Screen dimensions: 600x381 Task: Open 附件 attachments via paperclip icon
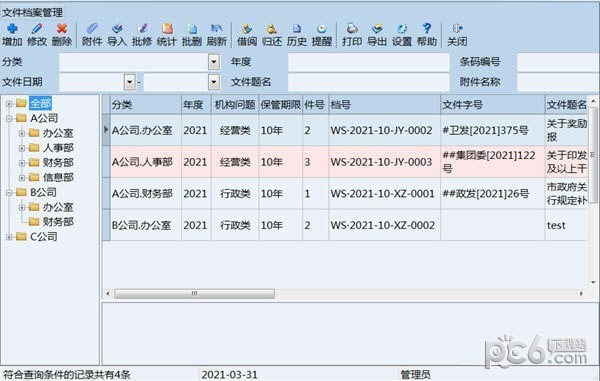[92, 28]
